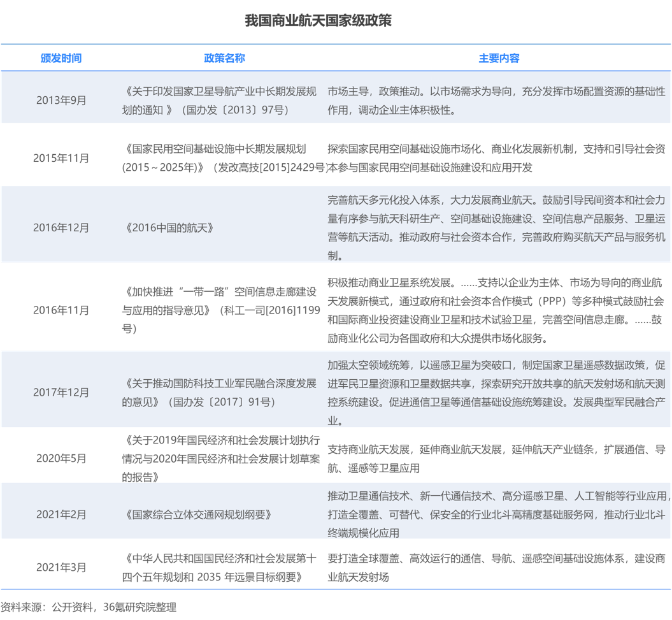Click the policy 中华人民共和国国民经济和社会发展第十四个五年规划
The height and width of the screenshot is (620, 672).
(x=219, y=567)
